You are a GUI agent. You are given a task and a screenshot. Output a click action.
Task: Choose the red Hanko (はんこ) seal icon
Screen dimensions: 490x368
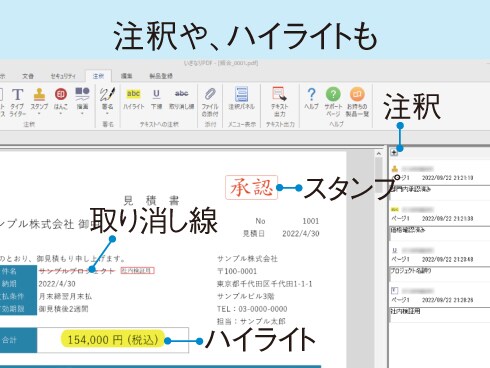(x=61, y=95)
